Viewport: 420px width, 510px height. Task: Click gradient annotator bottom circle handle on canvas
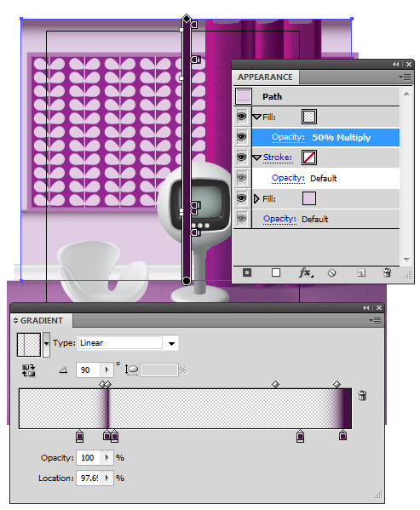tap(187, 281)
